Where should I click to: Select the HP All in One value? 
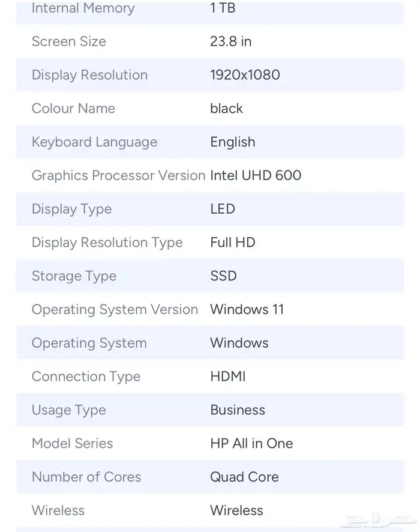click(251, 444)
